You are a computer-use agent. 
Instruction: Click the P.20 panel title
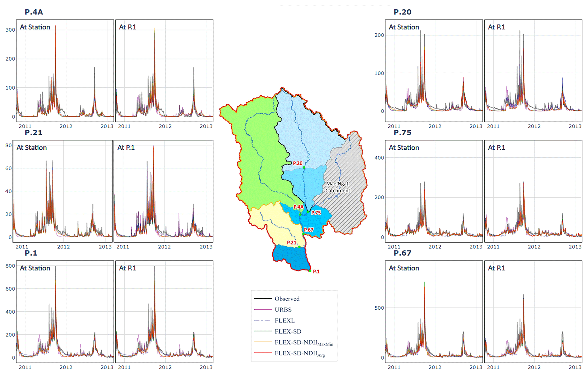(402, 12)
